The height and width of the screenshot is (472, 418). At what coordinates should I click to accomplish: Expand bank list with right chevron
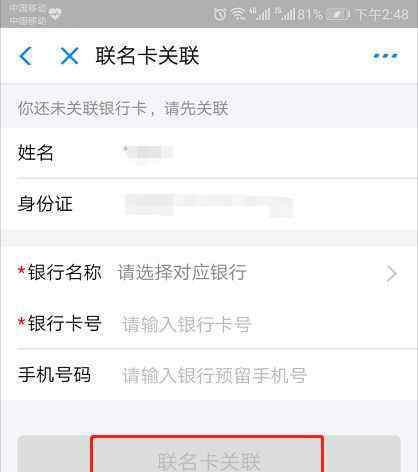pos(391,274)
